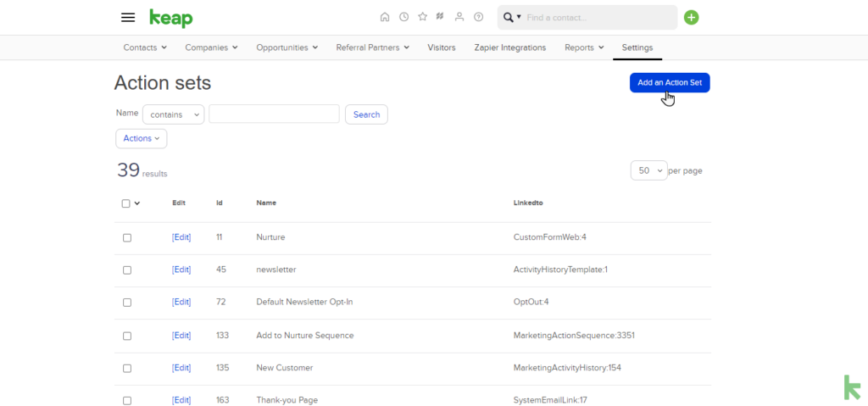Check the Add to Nurture Sequence checkbox
The width and height of the screenshot is (868, 406).
127,336
